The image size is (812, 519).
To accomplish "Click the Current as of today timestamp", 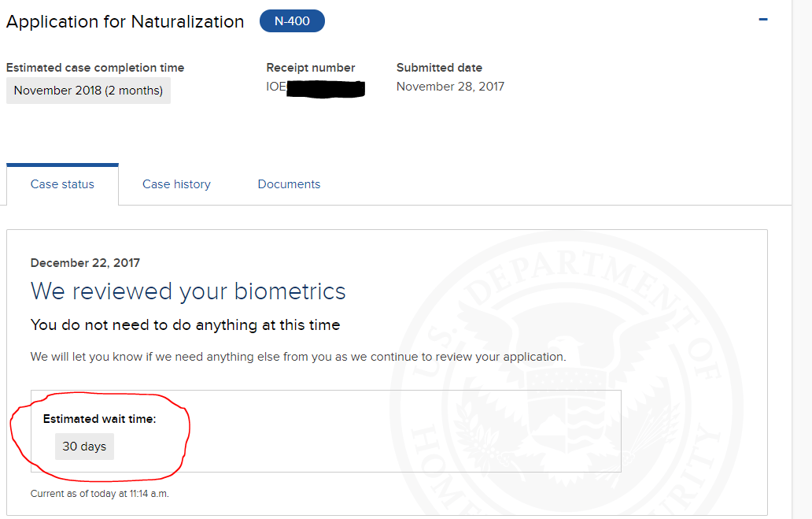I will [x=99, y=494].
